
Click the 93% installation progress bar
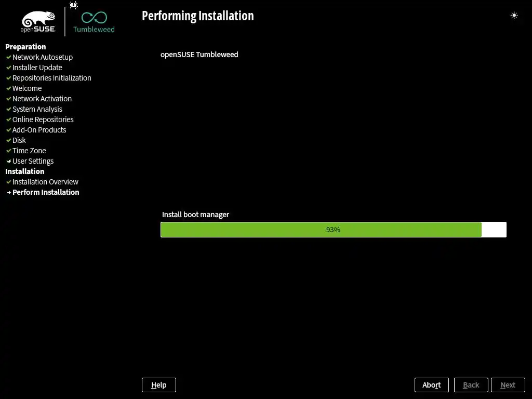(x=334, y=230)
